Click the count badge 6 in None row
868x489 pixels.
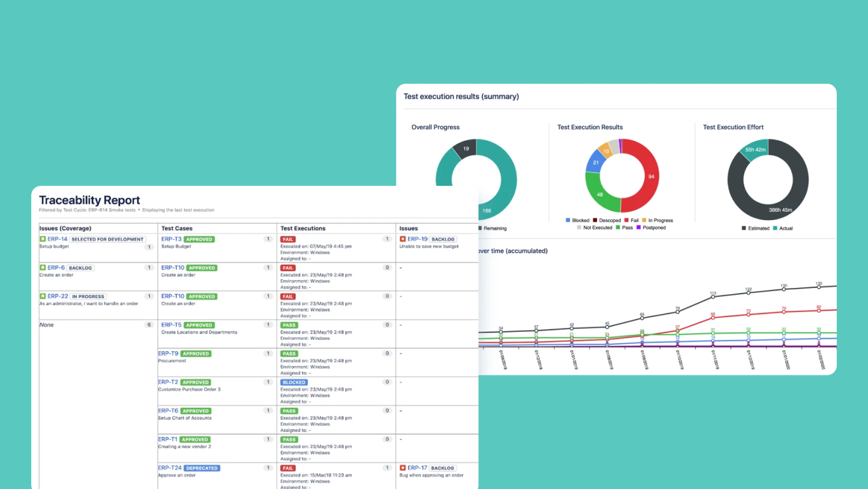tap(149, 325)
